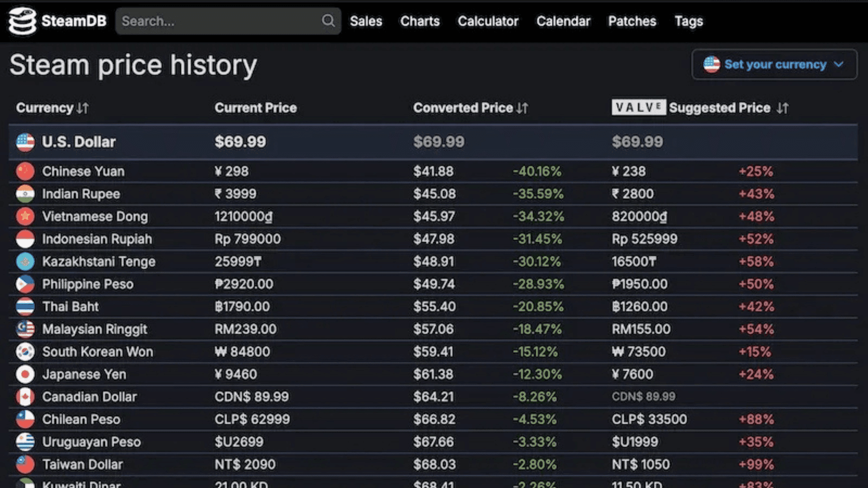Viewport: 868px width, 488px height.
Task: Click the Philippine Peso flag icon
Action: tap(25, 284)
